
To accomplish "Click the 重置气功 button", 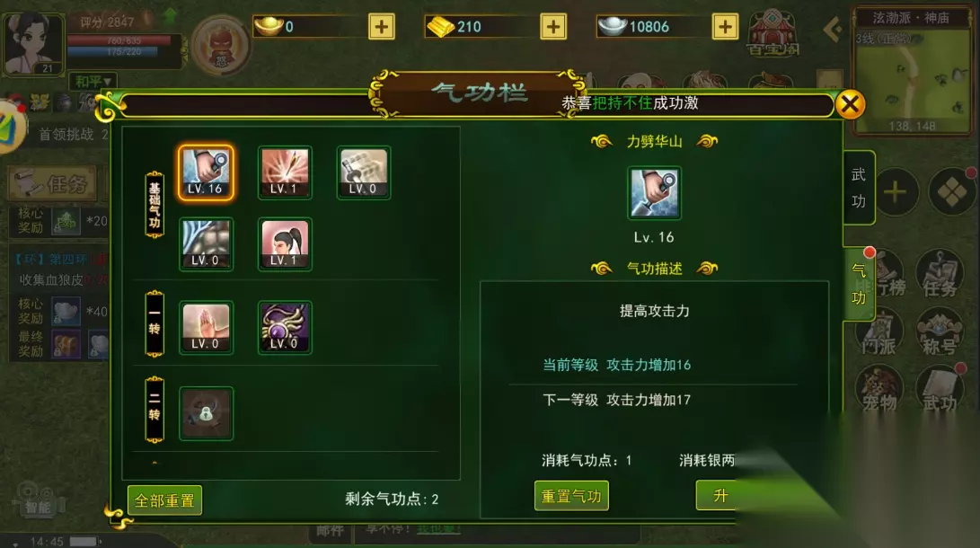I will tap(571, 496).
